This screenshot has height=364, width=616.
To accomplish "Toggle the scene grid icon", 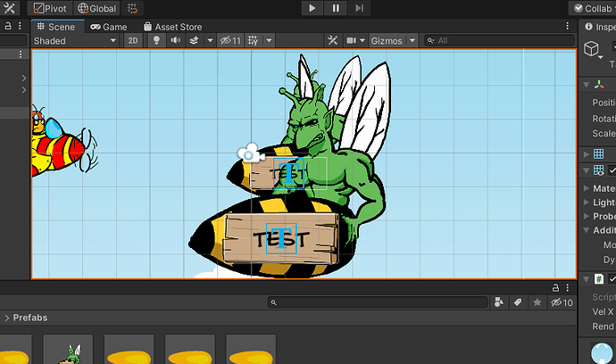I will tap(253, 40).
